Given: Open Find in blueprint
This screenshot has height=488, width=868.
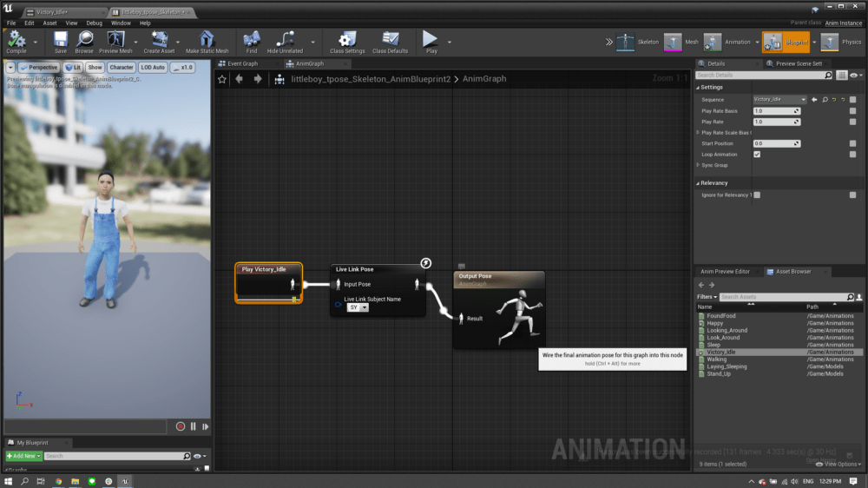Looking at the screenshot, I should 252,42.
